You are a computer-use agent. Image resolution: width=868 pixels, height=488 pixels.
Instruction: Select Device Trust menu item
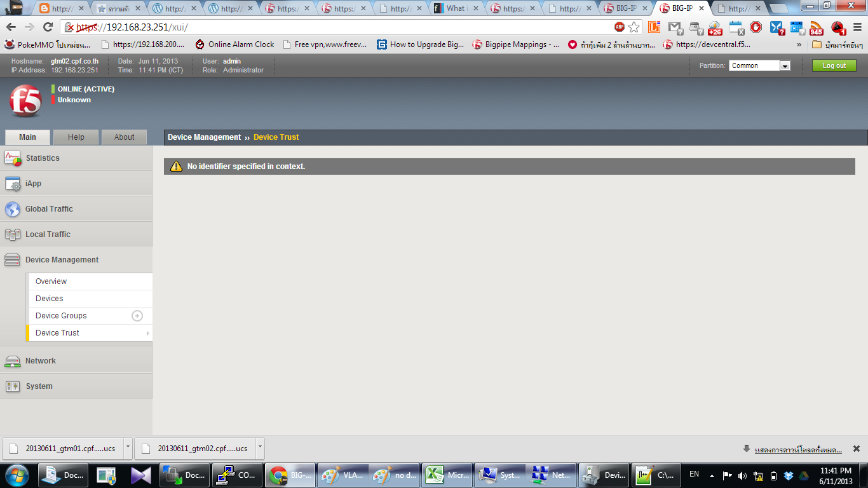tap(90, 333)
